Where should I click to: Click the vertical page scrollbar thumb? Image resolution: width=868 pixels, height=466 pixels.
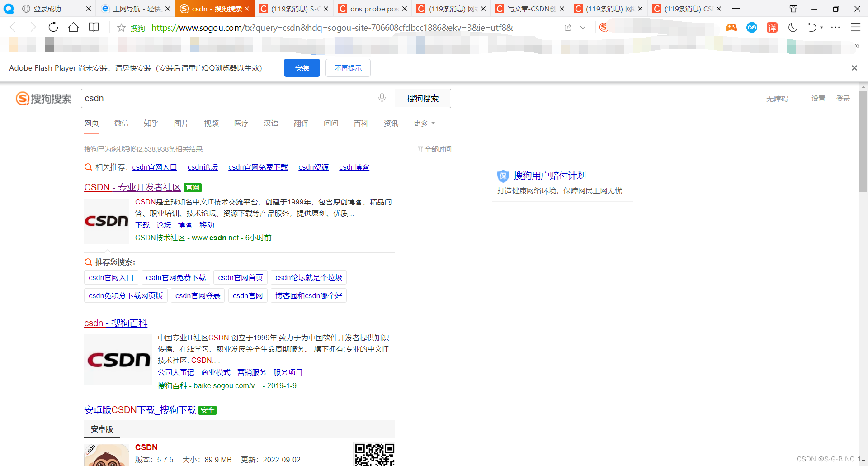pos(863,142)
